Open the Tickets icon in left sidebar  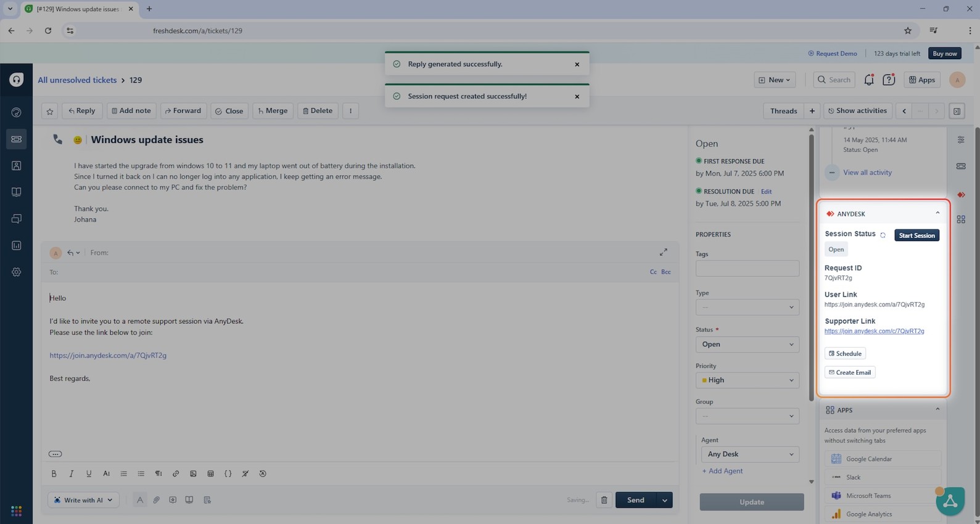pos(17,139)
